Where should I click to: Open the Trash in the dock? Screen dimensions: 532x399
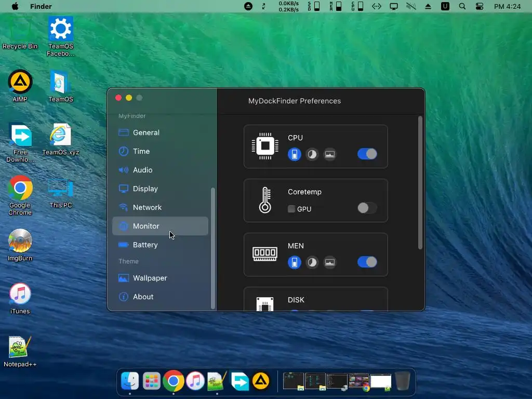403,381
